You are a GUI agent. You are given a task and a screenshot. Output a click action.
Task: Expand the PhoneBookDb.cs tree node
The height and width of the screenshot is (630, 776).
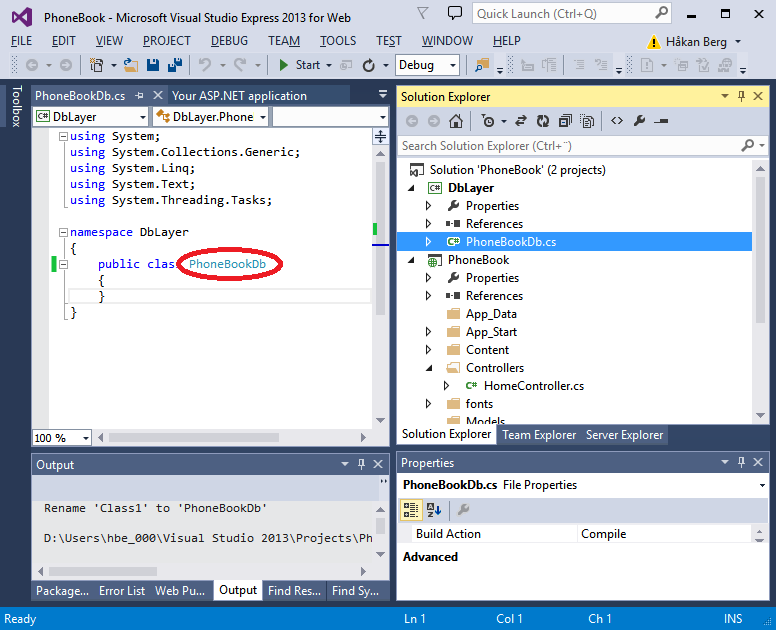(x=429, y=242)
